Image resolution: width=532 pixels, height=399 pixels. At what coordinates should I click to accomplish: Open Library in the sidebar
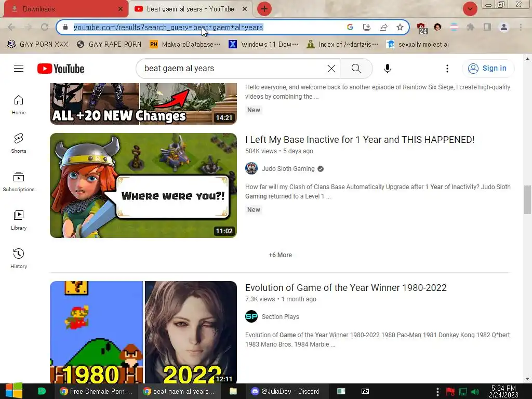19,220
